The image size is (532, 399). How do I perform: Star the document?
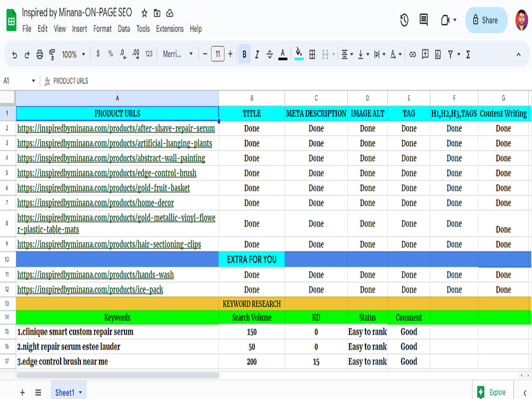tap(144, 13)
